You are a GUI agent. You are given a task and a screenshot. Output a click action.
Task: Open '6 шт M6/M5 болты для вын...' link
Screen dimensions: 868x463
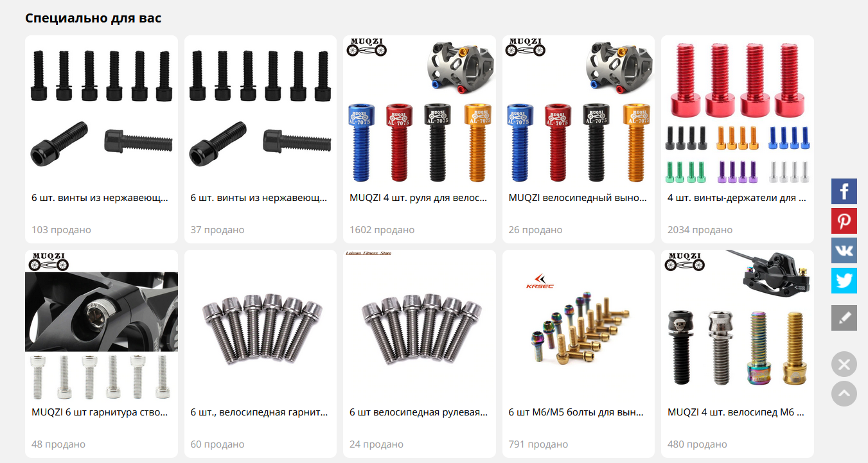tap(576, 412)
